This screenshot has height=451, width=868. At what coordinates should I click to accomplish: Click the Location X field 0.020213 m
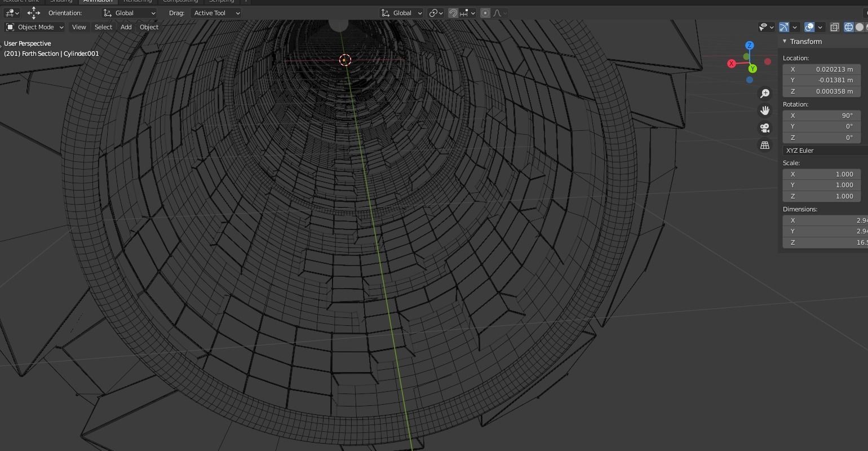tap(822, 69)
